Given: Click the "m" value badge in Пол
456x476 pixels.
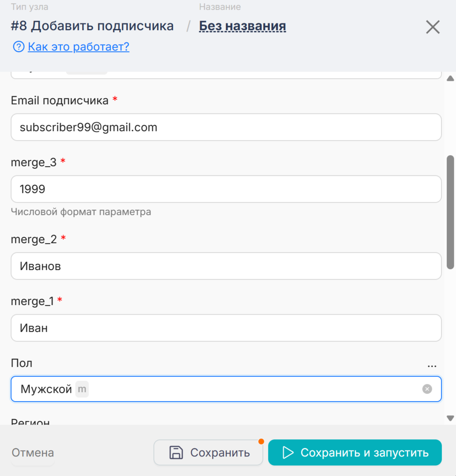Looking at the screenshot, I should (82, 389).
